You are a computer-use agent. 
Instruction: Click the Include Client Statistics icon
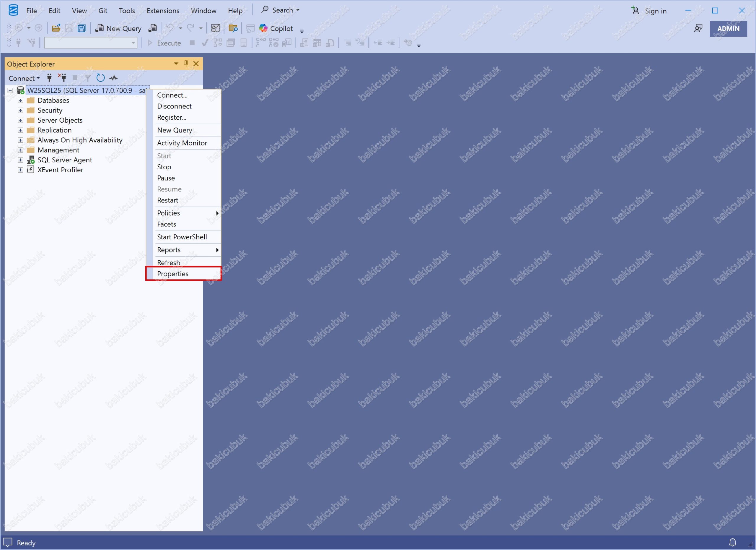point(287,43)
